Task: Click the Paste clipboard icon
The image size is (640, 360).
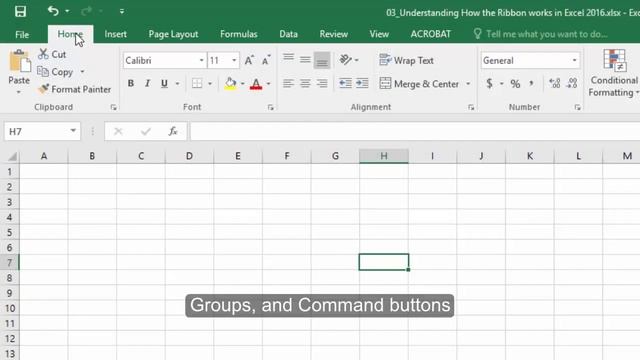Action: click(19, 61)
